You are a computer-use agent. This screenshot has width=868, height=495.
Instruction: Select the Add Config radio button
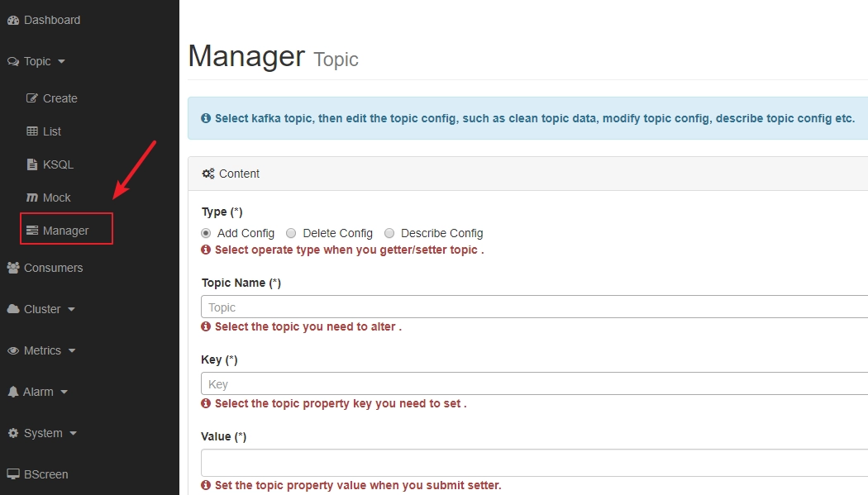pos(206,233)
